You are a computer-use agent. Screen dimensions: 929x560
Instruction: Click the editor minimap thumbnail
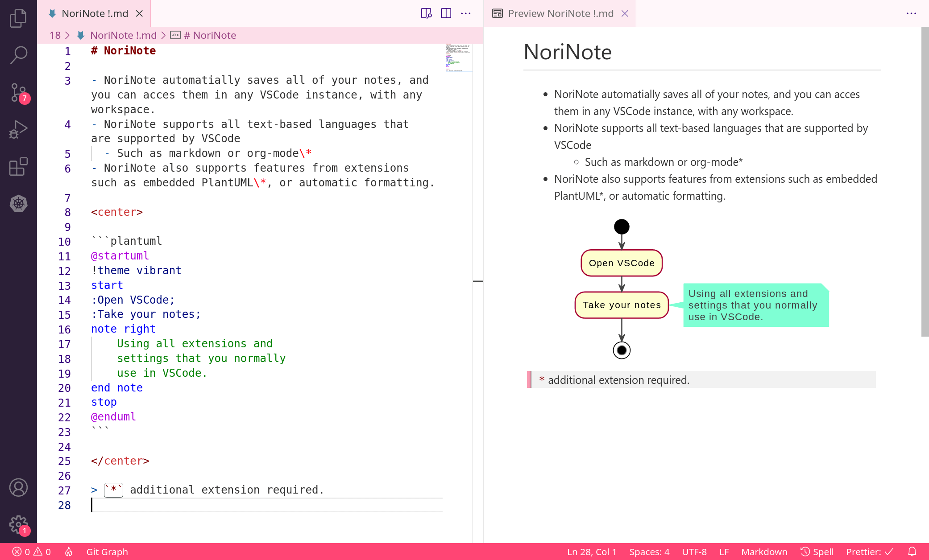point(459,58)
